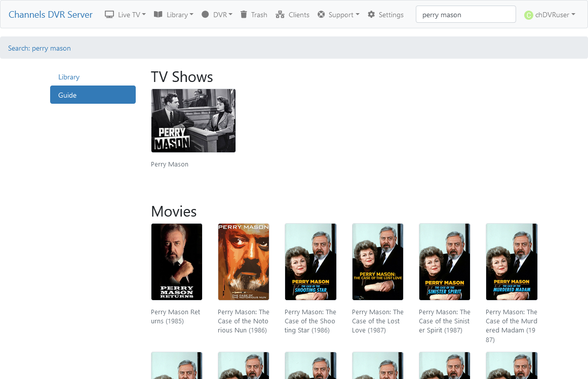
Task: Switch to the Library sidebar tab
Action: pyautogui.click(x=69, y=77)
